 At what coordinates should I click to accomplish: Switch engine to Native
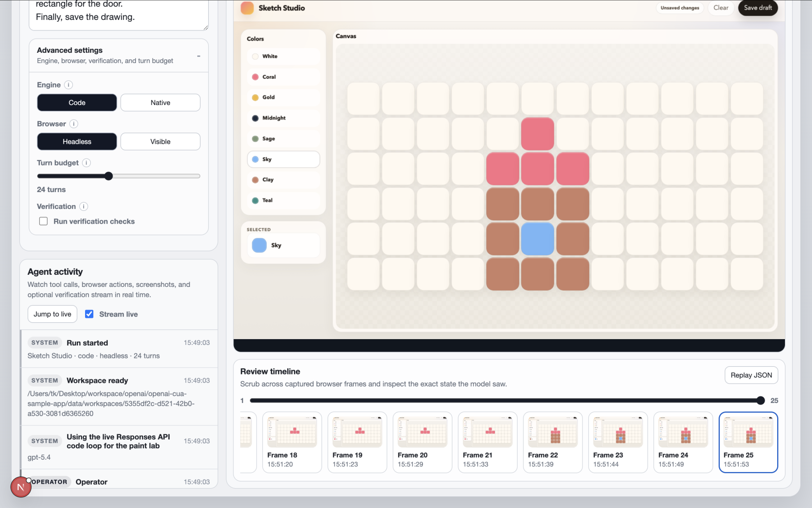tap(160, 103)
